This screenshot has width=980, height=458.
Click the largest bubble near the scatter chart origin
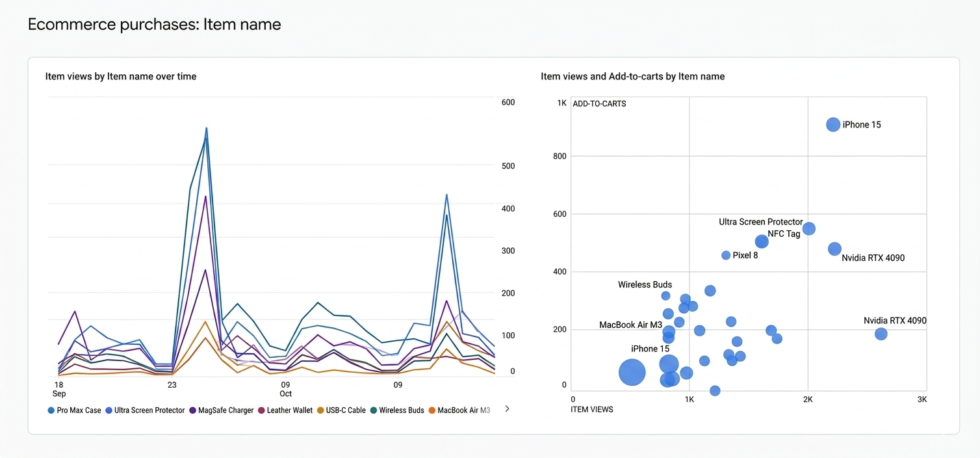[632, 372]
